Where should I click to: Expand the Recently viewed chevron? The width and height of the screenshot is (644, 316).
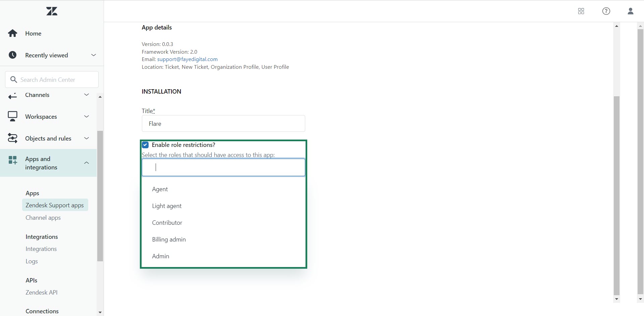[94, 55]
